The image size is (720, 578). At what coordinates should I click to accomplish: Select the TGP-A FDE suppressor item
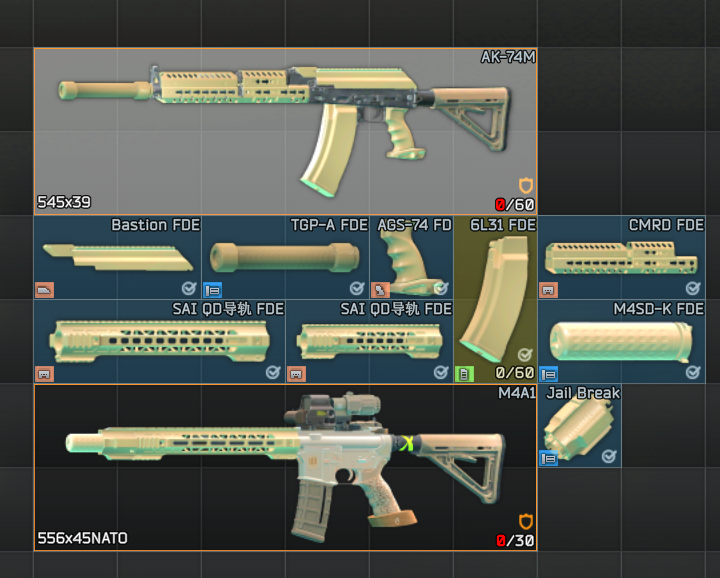(285, 258)
